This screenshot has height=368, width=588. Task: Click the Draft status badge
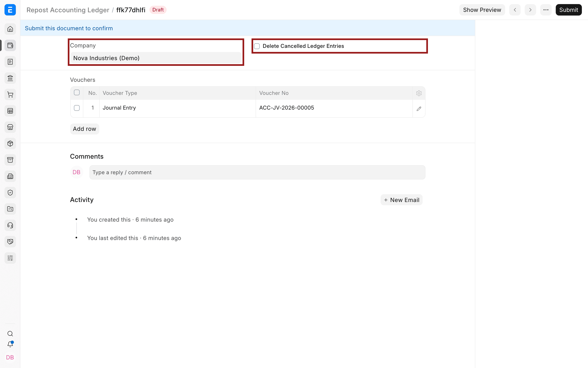(x=158, y=10)
